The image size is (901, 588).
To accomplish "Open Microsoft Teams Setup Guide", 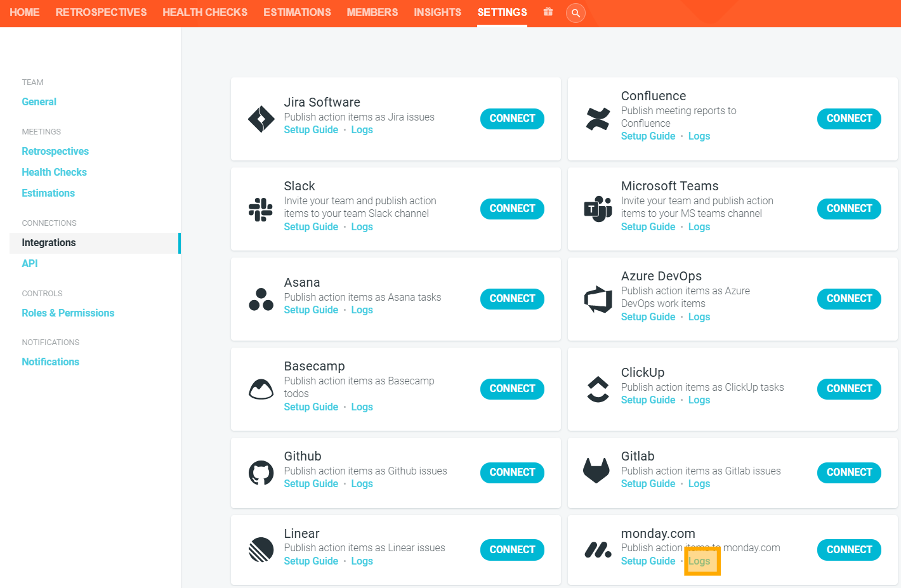I will point(648,227).
